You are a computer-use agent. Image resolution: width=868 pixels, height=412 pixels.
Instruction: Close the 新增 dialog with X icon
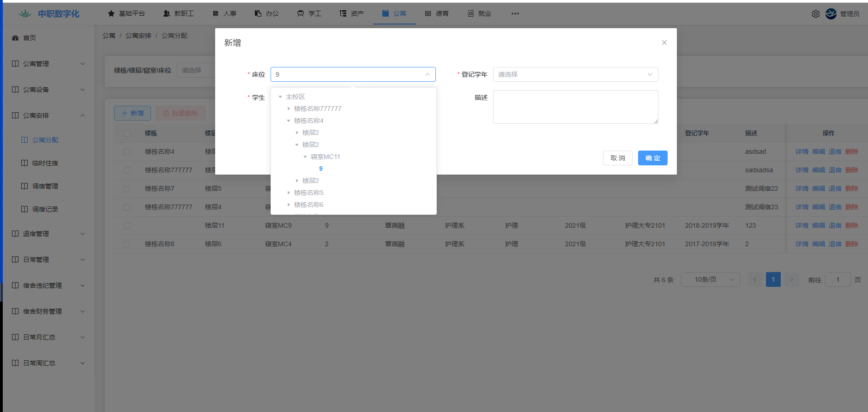[664, 42]
